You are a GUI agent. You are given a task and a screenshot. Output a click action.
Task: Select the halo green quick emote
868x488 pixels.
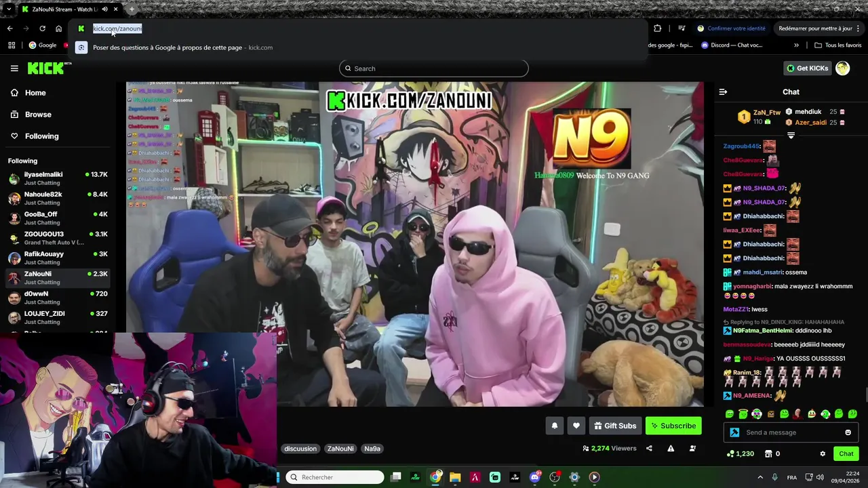click(743, 413)
